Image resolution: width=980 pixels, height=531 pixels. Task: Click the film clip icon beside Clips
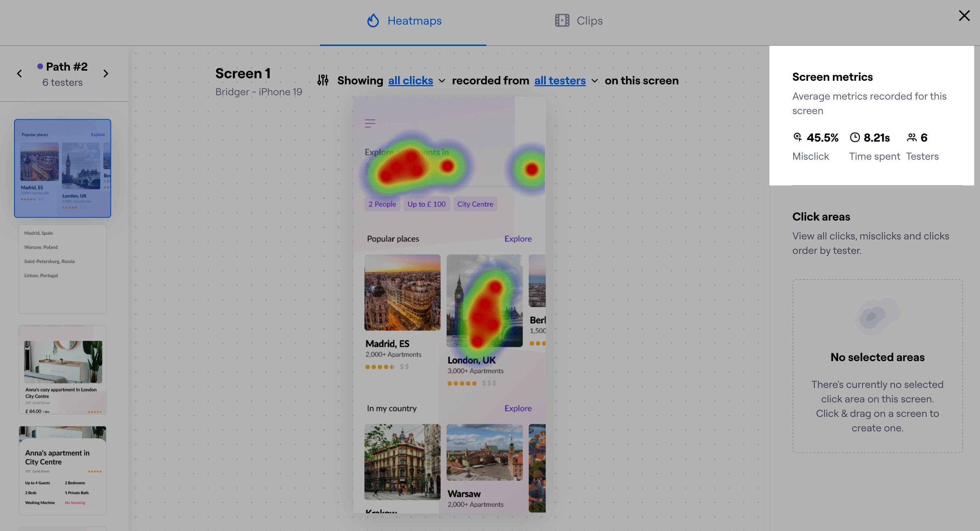click(562, 20)
